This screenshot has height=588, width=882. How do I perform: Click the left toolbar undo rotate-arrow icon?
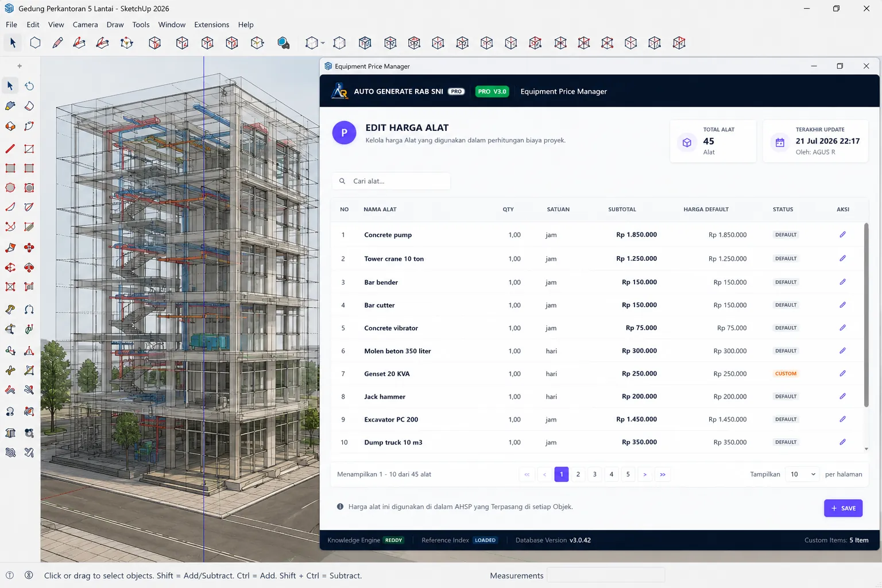tap(29, 86)
